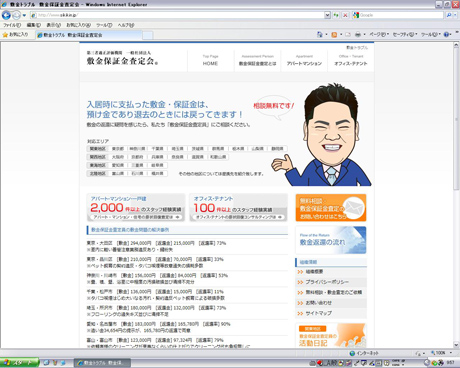Open the ツール(O) command bar dropdown
Viewport: 460px width, 368px height.
tap(431, 34)
